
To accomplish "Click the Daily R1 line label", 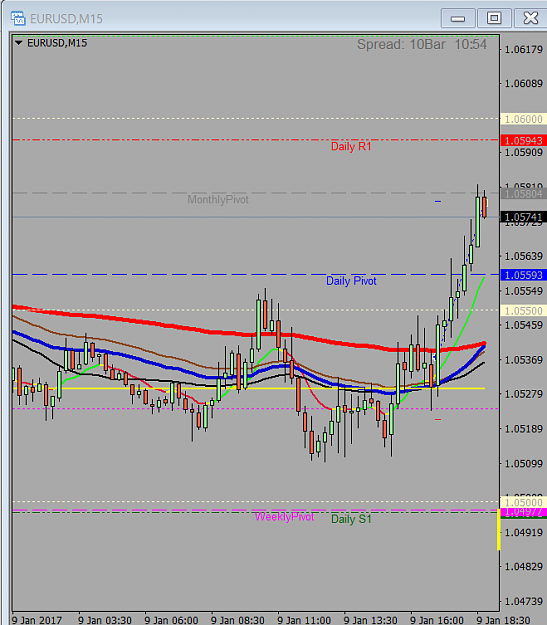I will coord(351,146).
